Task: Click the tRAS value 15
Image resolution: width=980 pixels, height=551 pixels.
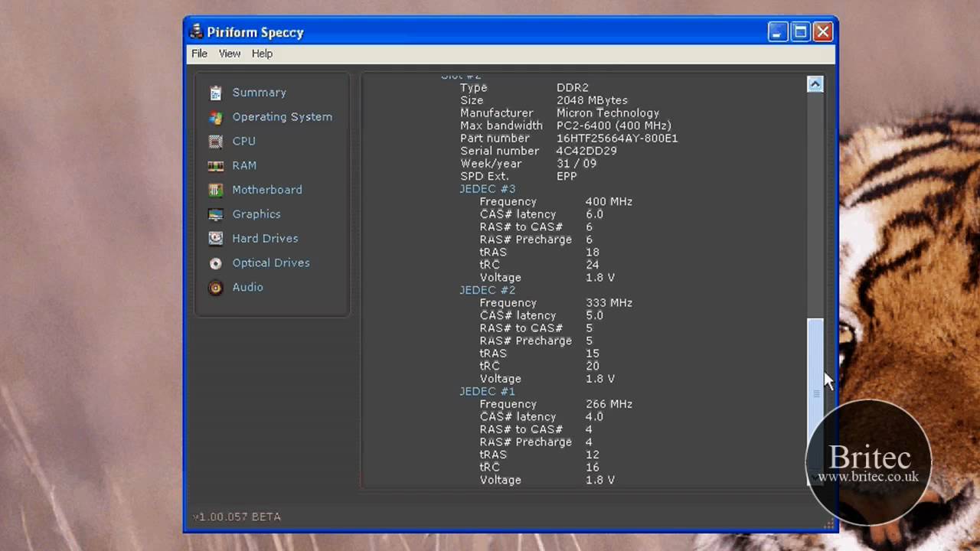Action: click(592, 353)
